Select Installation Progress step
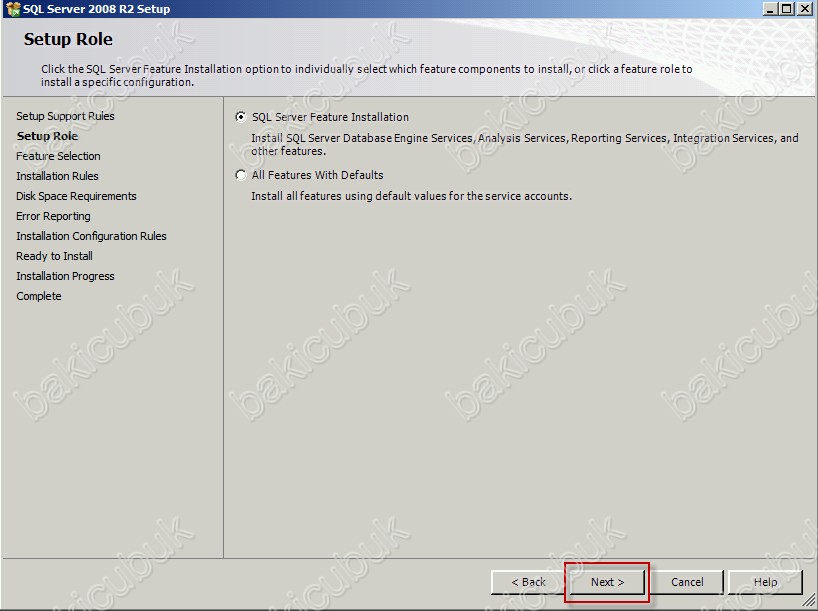 [65, 276]
